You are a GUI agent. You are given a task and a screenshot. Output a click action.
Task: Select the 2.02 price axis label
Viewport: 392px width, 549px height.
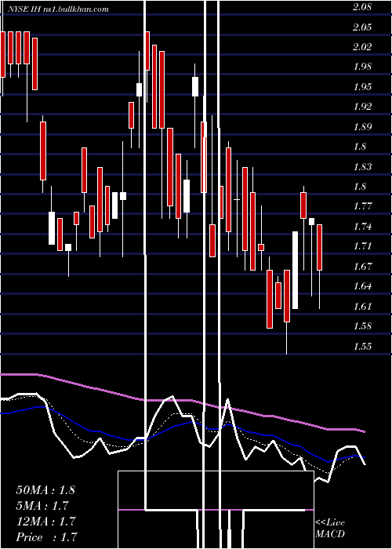tap(362, 47)
